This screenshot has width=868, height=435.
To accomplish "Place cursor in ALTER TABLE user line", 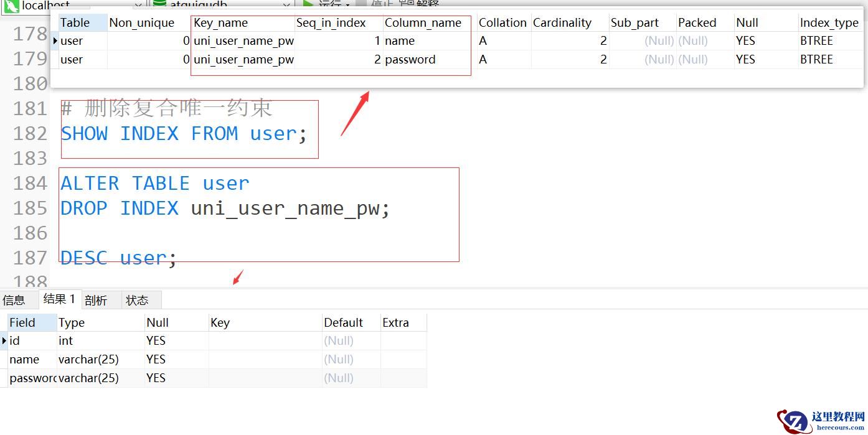I will 155,183.
